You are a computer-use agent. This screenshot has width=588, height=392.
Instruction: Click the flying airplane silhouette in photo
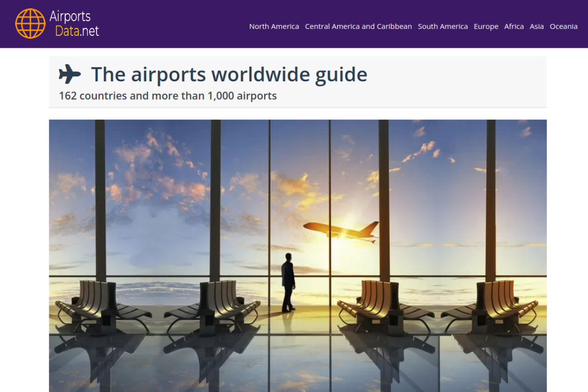tap(341, 231)
